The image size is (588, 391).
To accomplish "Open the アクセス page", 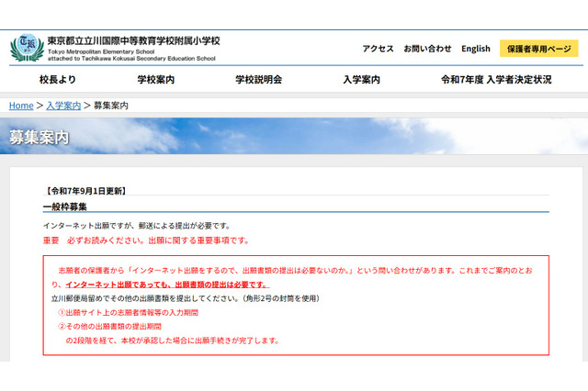I will pos(378,49).
